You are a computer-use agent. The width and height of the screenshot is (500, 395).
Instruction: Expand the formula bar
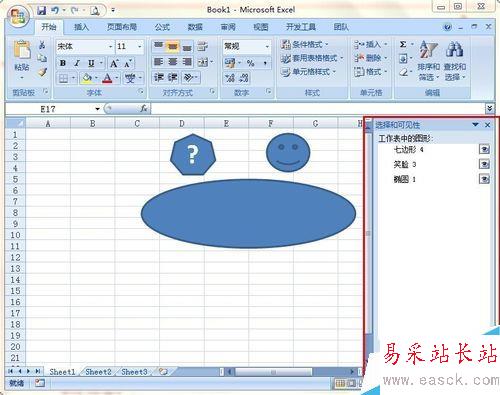(x=489, y=108)
